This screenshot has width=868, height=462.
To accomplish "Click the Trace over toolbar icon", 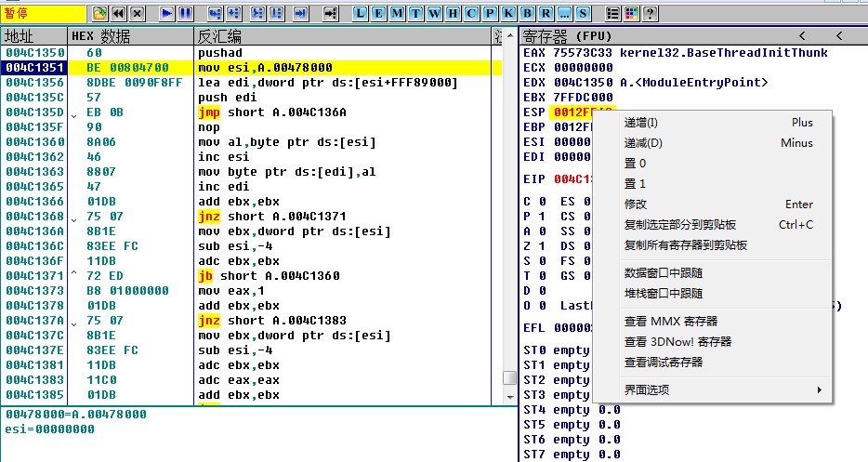I will 277,13.
